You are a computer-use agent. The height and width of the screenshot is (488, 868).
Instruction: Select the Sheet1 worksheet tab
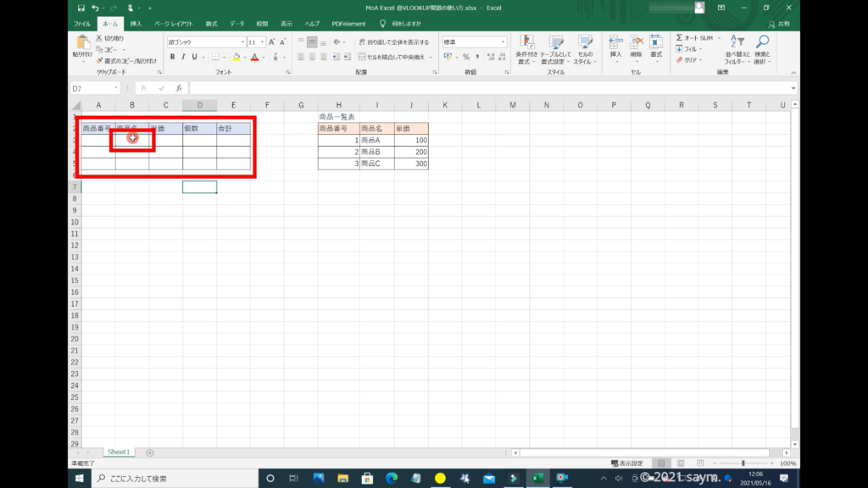(117, 452)
